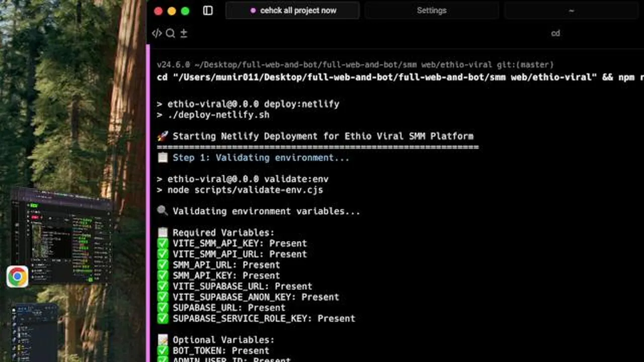Click the plus-minus diff icon
Image resolution: width=644 pixels, height=362 pixels.
tap(184, 33)
